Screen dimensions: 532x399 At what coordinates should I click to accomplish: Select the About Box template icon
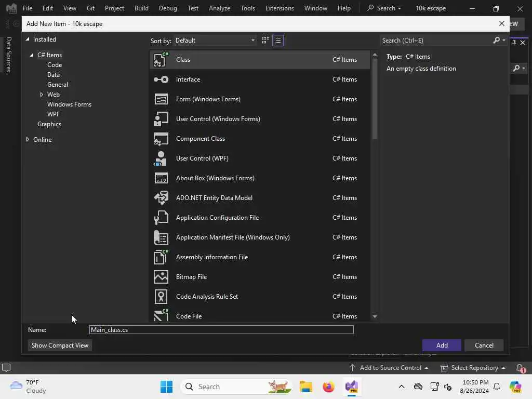point(161,178)
